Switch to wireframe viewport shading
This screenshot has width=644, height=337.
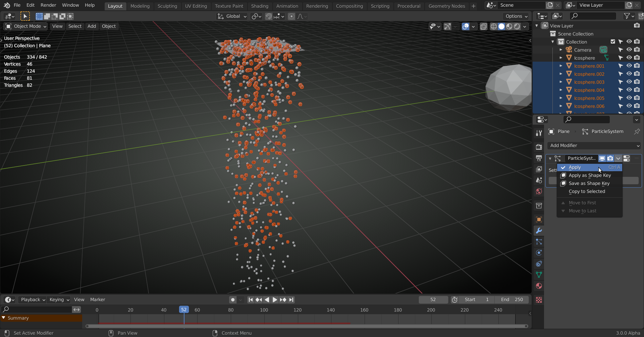494,26
